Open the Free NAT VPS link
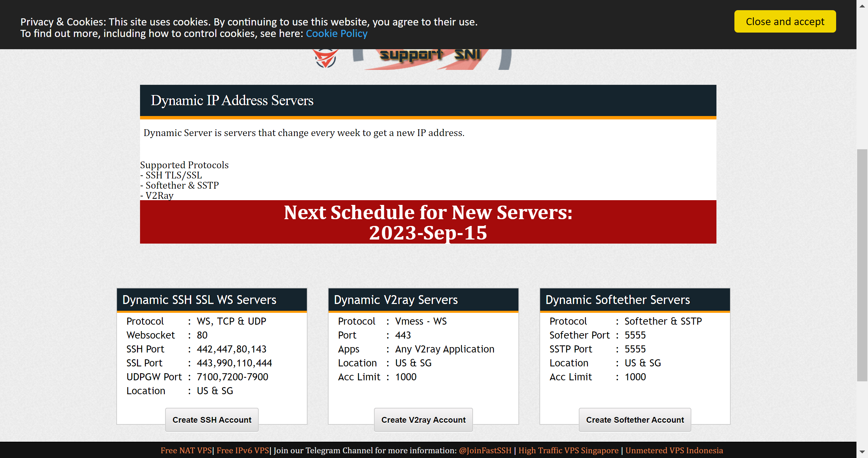This screenshot has width=868, height=458. tap(186, 450)
